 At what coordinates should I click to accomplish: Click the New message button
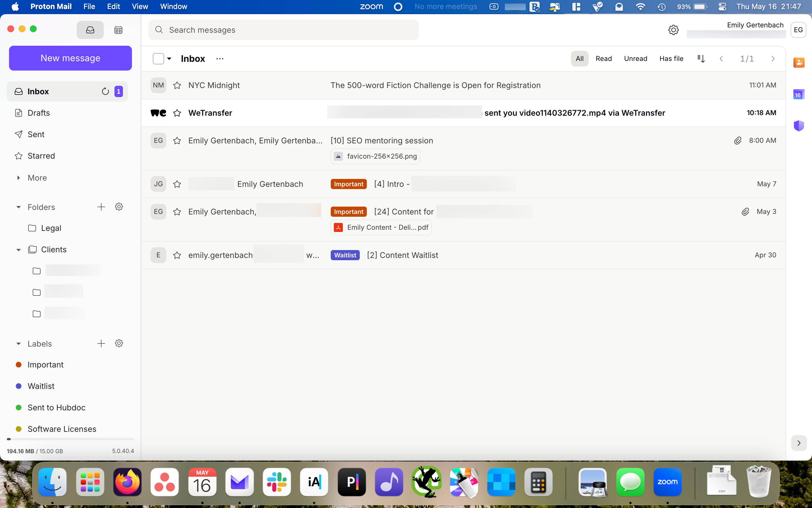click(x=70, y=58)
